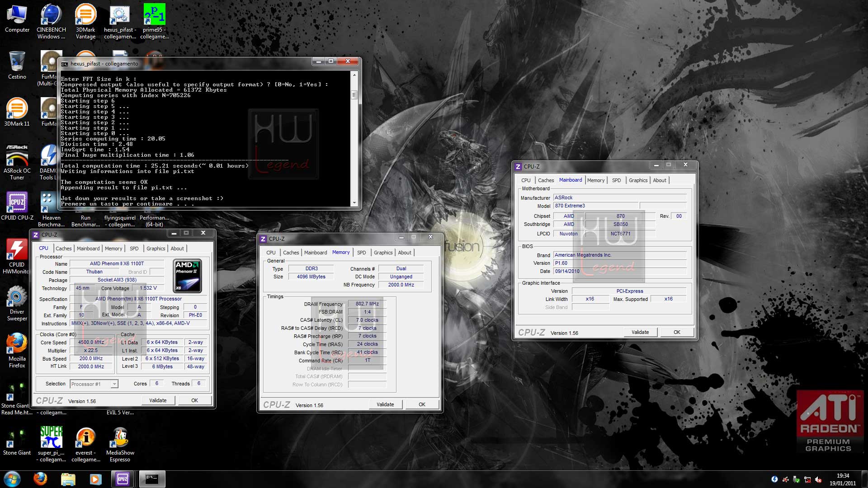The width and height of the screenshot is (868, 488).
Task: Open CINEBENCH Windows desktop shortcut
Action: point(51,22)
